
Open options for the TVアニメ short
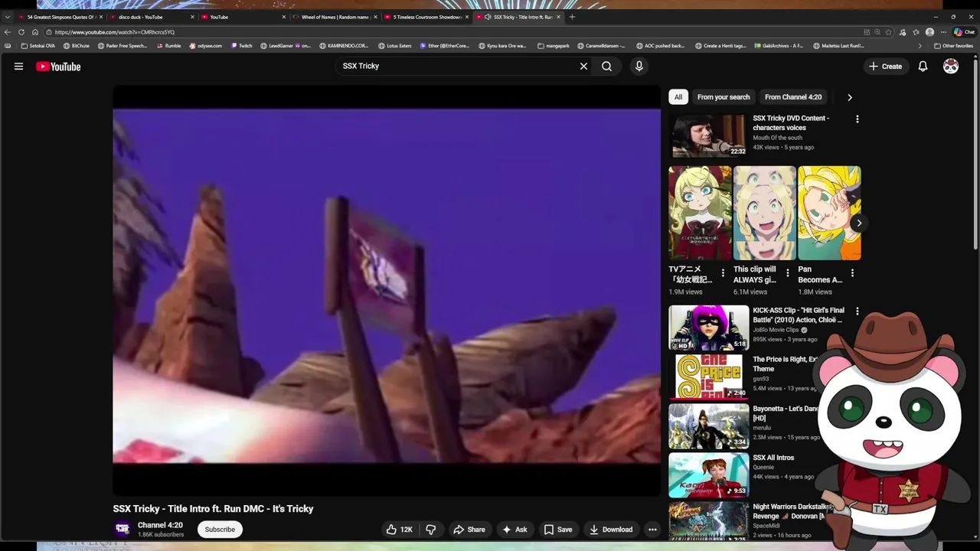(x=723, y=273)
